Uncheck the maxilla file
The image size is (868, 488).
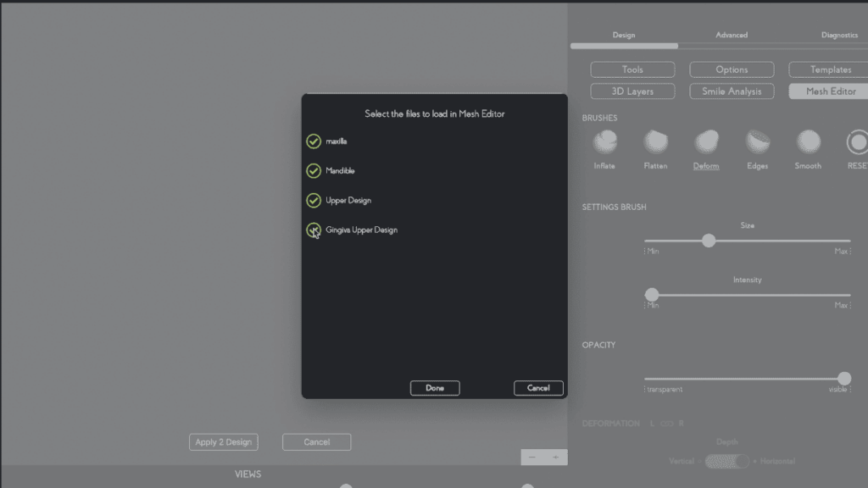(x=314, y=141)
